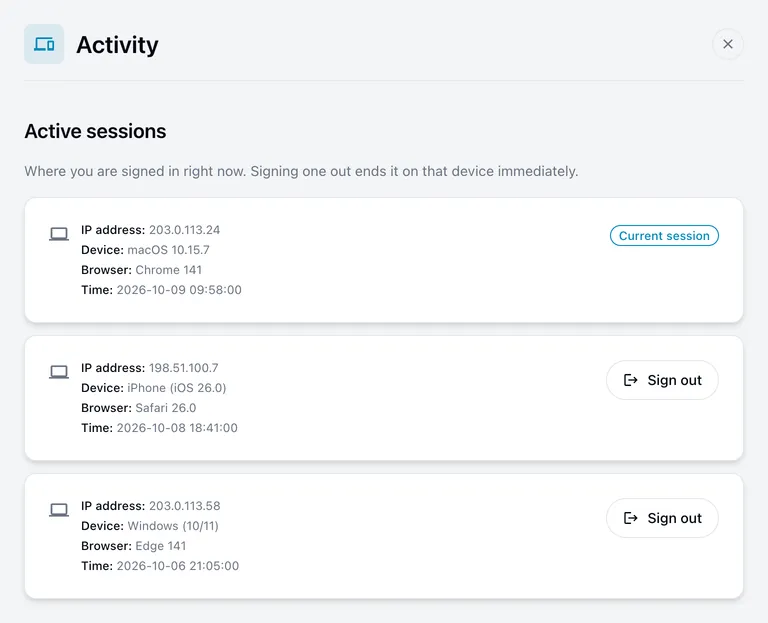Click the Chrome 141 browser value

click(x=168, y=270)
